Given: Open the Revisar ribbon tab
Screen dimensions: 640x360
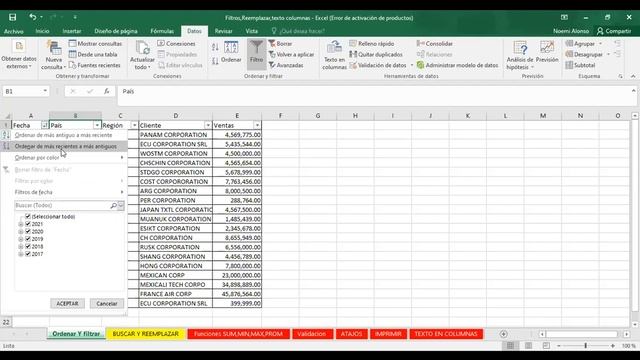Looking at the screenshot, I should pyautogui.click(x=223, y=31).
